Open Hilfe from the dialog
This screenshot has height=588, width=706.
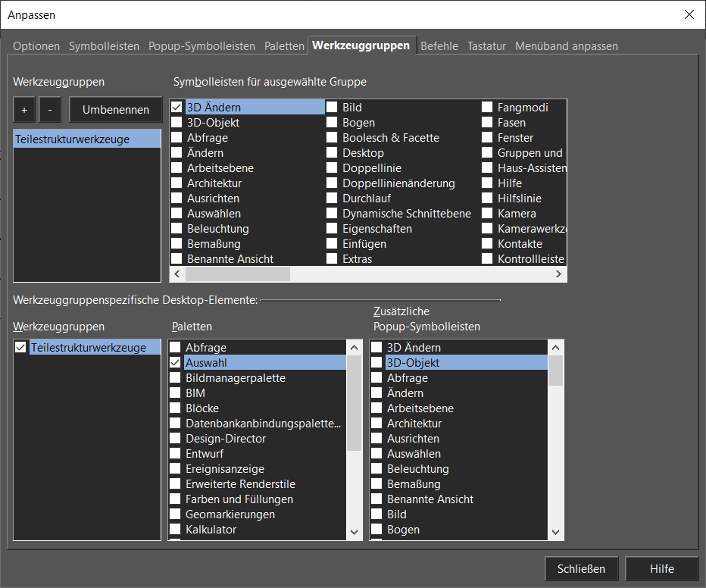(x=661, y=569)
